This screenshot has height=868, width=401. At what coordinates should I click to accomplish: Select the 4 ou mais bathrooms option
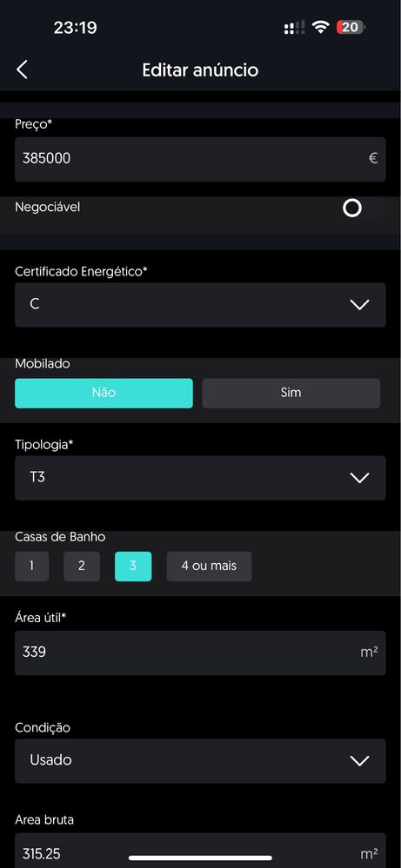pyautogui.click(x=210, y=567)
